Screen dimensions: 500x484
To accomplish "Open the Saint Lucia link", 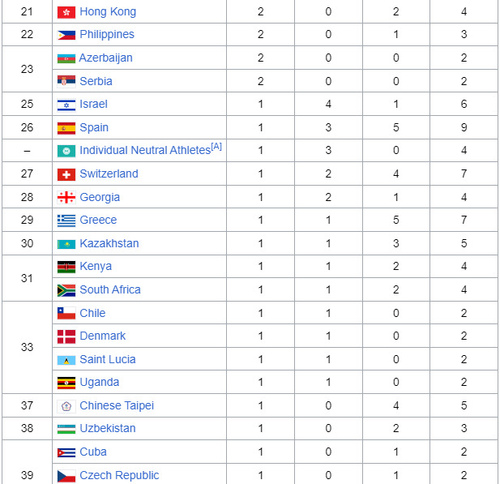I will 108,360.
